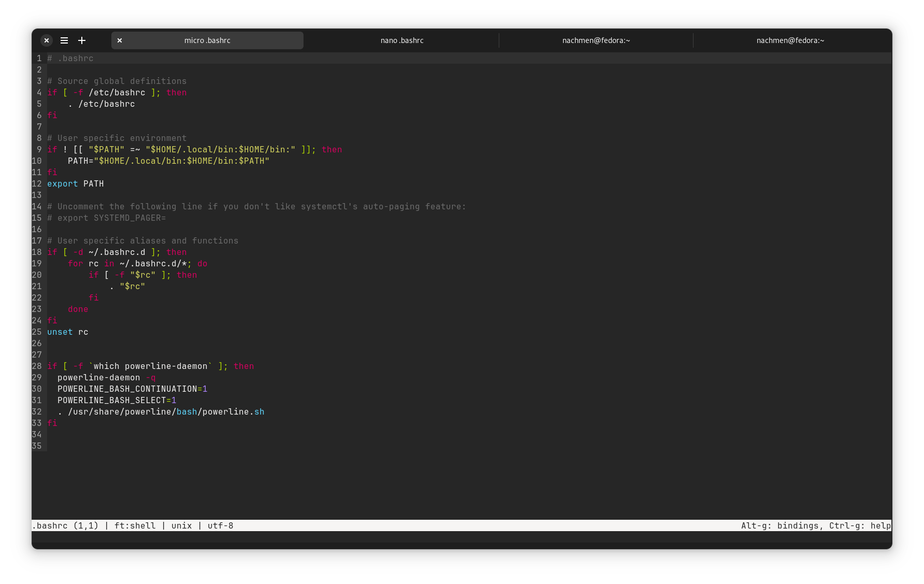This screenshot has width=924, height=584.
Task: Click the '# Source global definitions' comment
Action: pos(117,81)
